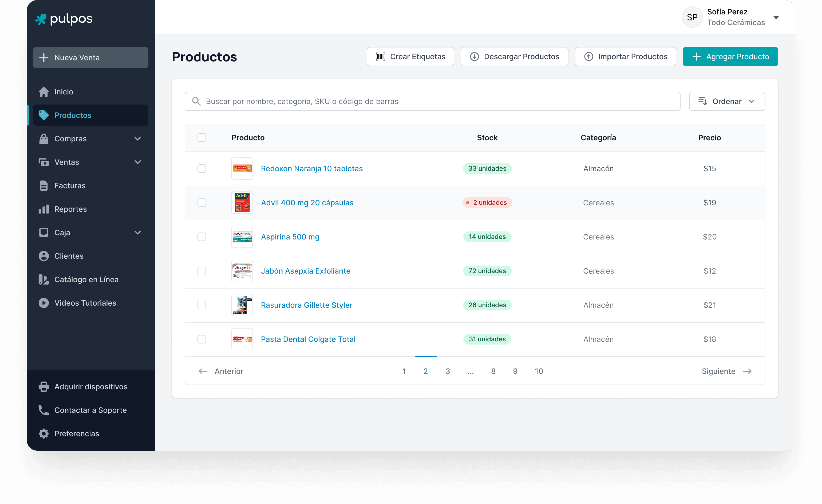Click the Preferencias gear icon
Image resolution: width=822 pixels, height=504 pixels.
click(x=44, y=433)
